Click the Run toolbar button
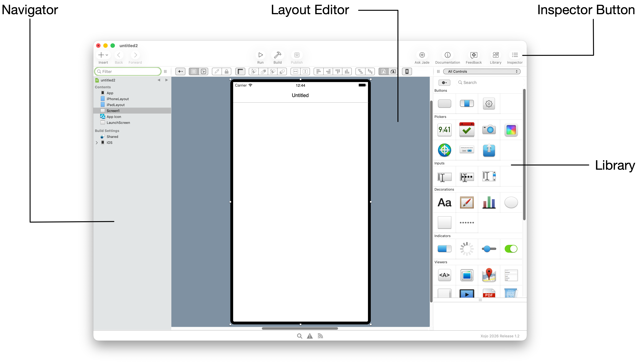The height and width of the screenshot is (364, 637). pos(260,55)
